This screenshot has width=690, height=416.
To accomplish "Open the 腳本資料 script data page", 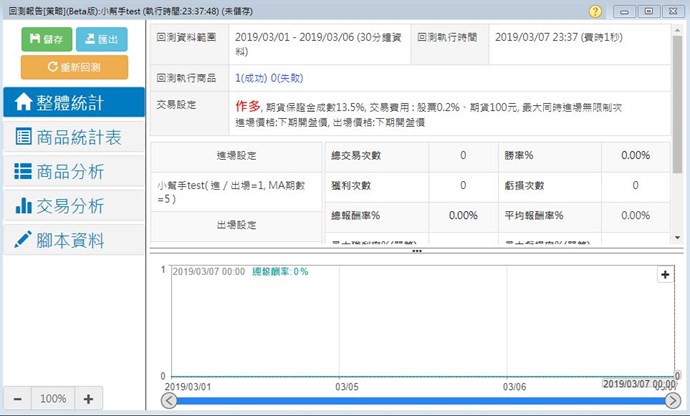I will point(66,240).
